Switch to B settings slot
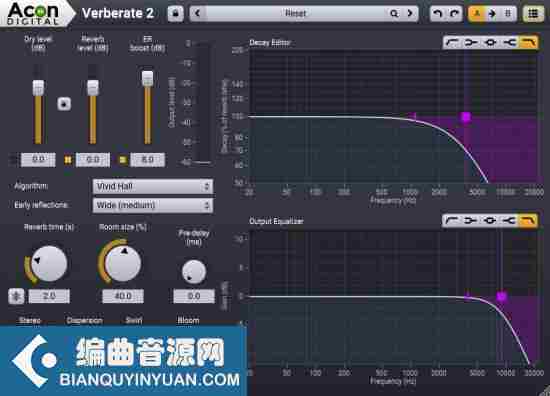This screenshot has height=396, width=550. coord(508,14)
